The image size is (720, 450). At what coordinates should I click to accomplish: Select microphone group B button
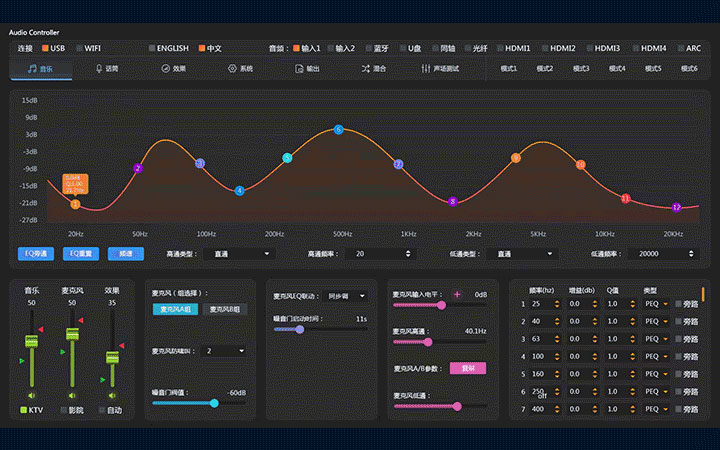point(225,309)
